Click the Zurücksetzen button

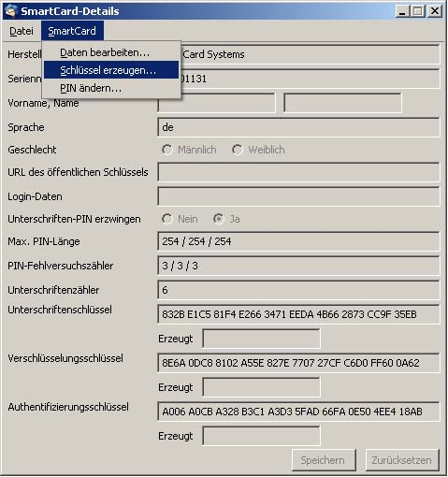coord(402,460)
